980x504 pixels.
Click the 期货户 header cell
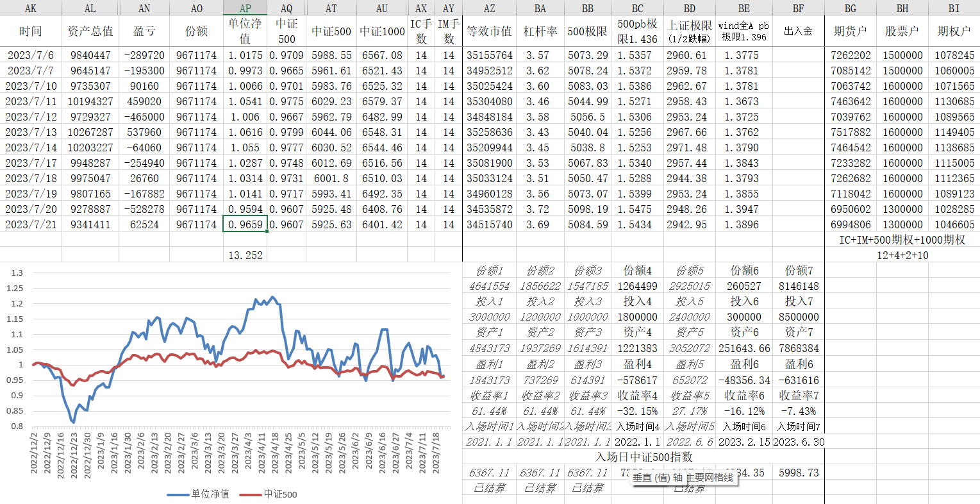pyautogui.click(x=850, y=31)
